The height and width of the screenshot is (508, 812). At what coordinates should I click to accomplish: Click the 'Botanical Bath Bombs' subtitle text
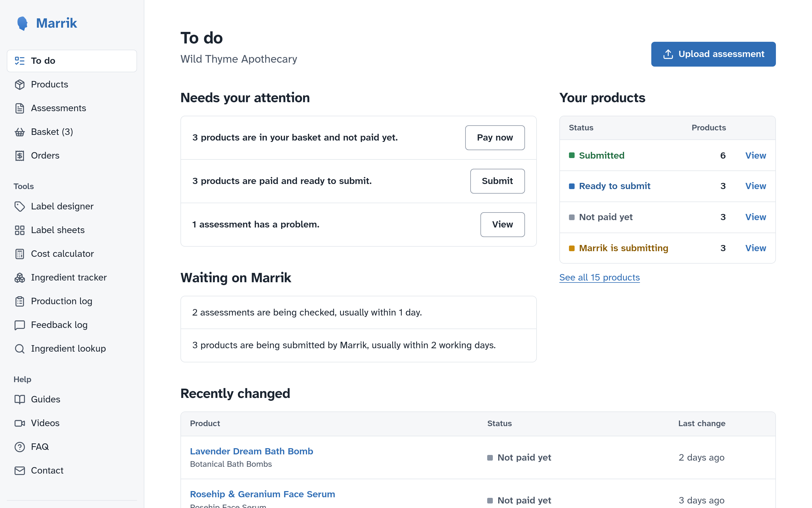(x=231, y=464)
